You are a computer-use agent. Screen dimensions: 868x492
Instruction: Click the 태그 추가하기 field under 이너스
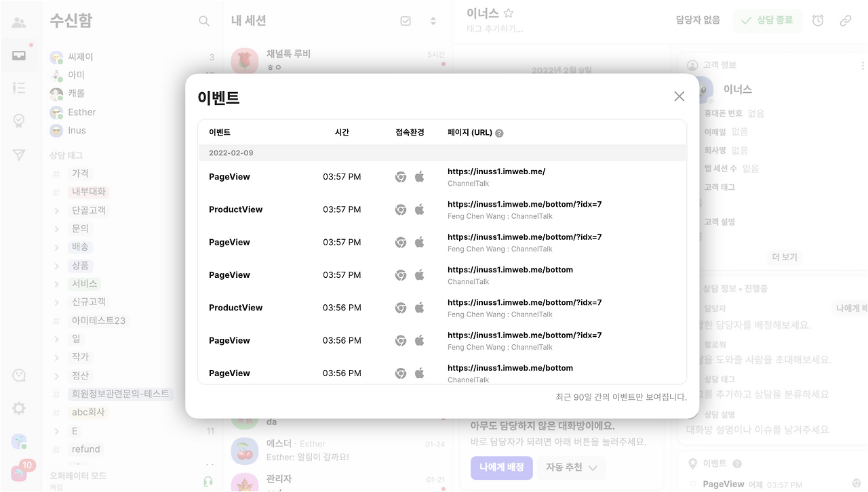(495, 28)
